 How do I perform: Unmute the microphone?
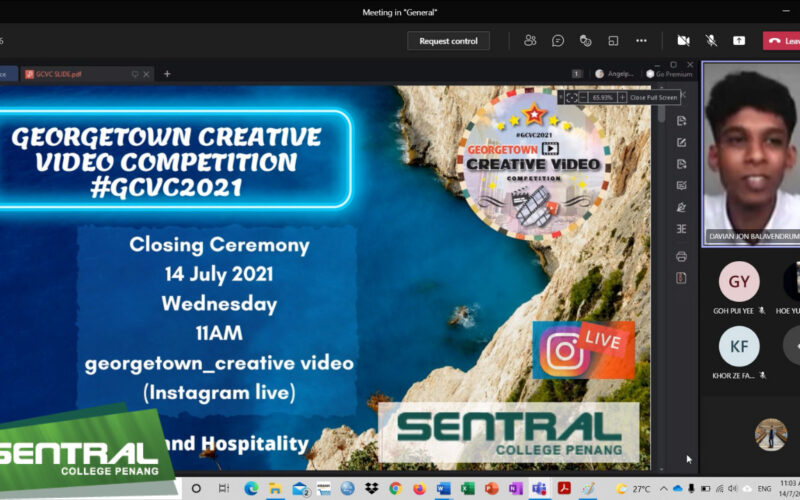(x=711, y=40)
